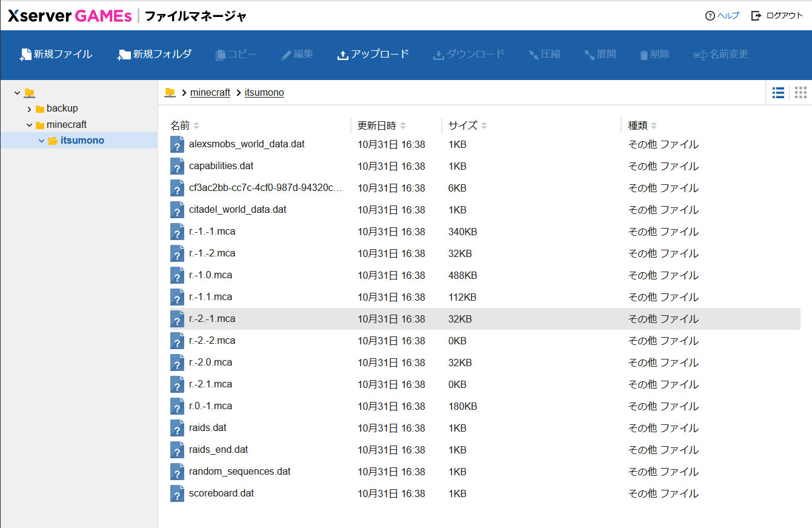Click the file icon of random_sequences.dat
The image size is (812, 528).
[x=177, y=472]
